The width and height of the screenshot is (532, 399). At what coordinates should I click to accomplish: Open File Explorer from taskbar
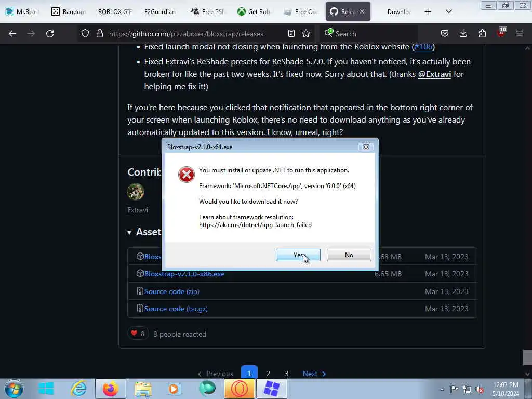(143, 389)
